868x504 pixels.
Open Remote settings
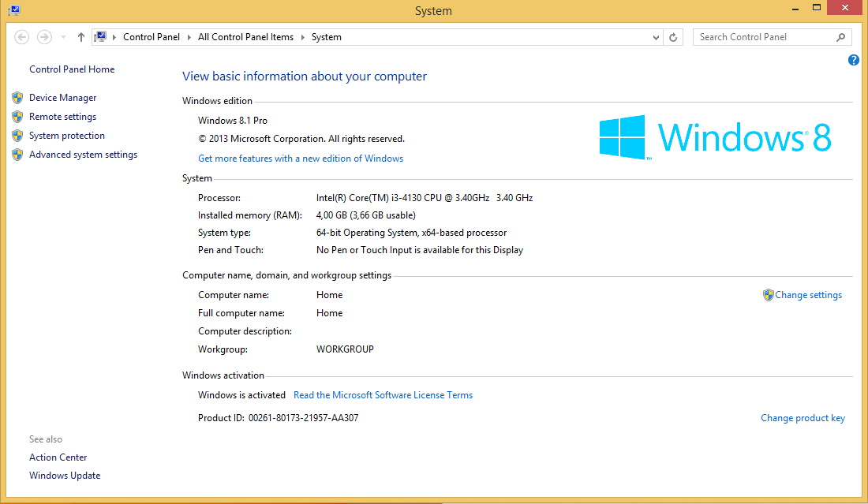(x=62, y=117)
